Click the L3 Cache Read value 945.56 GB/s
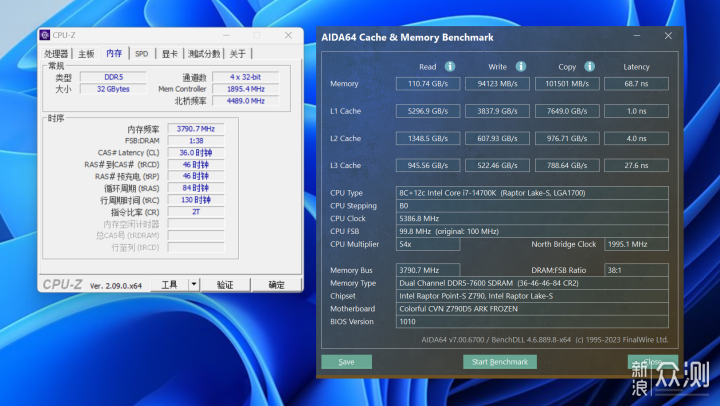Screen dimensions: 720x406 point(428,165)
